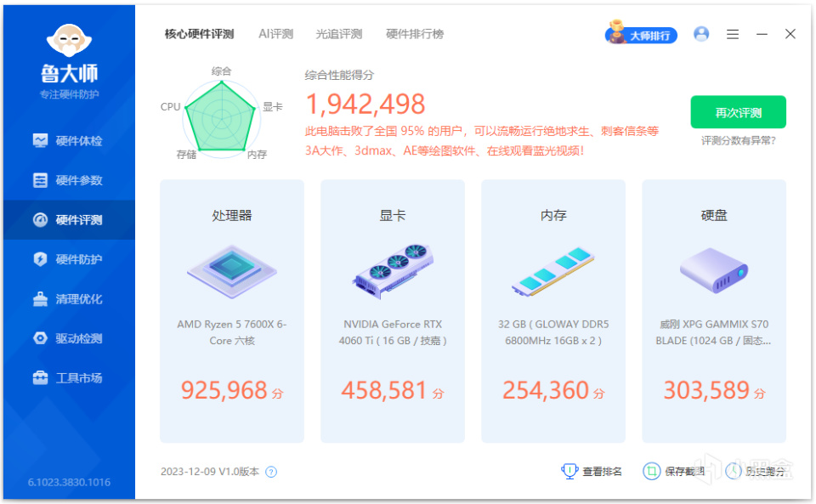The image size is (816, 504).
Task: Click AMD Ryzen 5 7600X text
Action: coord(232,332)
